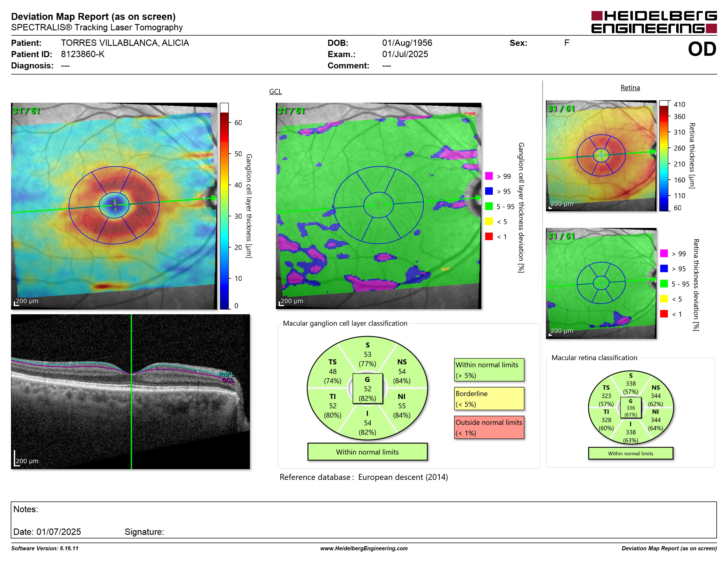Click the OD eye label

pos(702,49)
